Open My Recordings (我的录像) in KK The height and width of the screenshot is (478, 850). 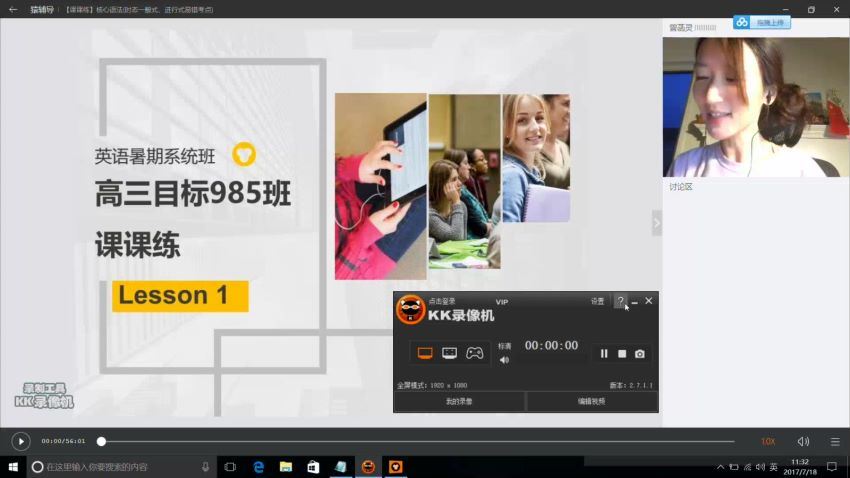459,402
